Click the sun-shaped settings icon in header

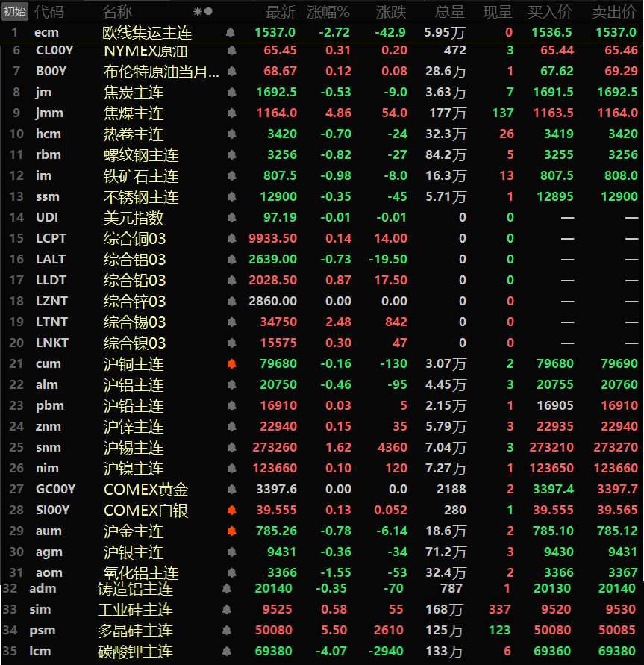(198, 12)
